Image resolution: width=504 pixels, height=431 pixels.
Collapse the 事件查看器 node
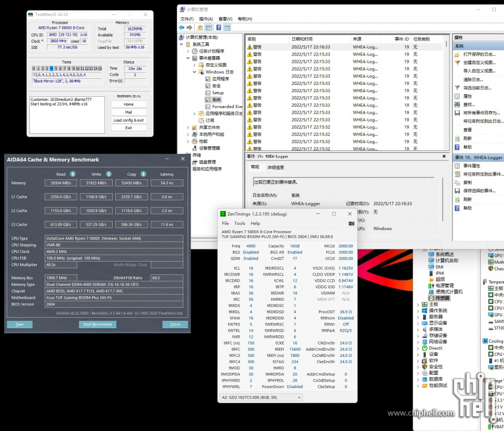pyautogui.click(x=188, y=58)
